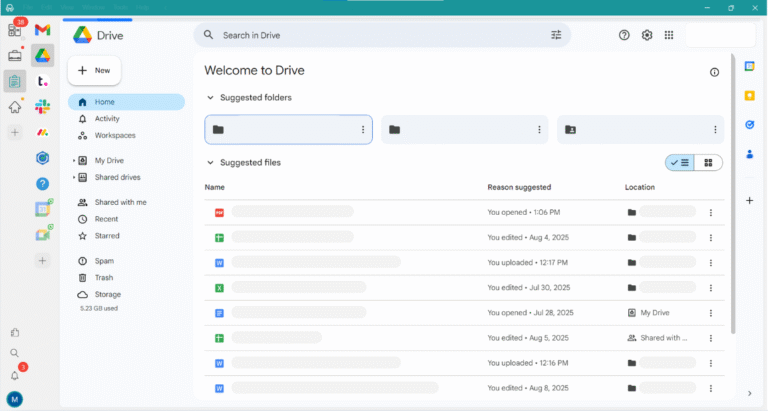The image size is (768, 411).
Task: Collapse the Suggested folders section
Action: pyautogui.click(x=210, y=98)
